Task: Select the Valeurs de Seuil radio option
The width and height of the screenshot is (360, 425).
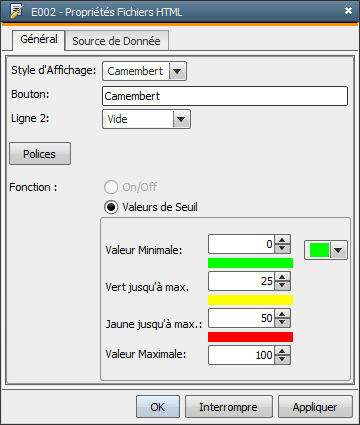Action: [111, 207]
